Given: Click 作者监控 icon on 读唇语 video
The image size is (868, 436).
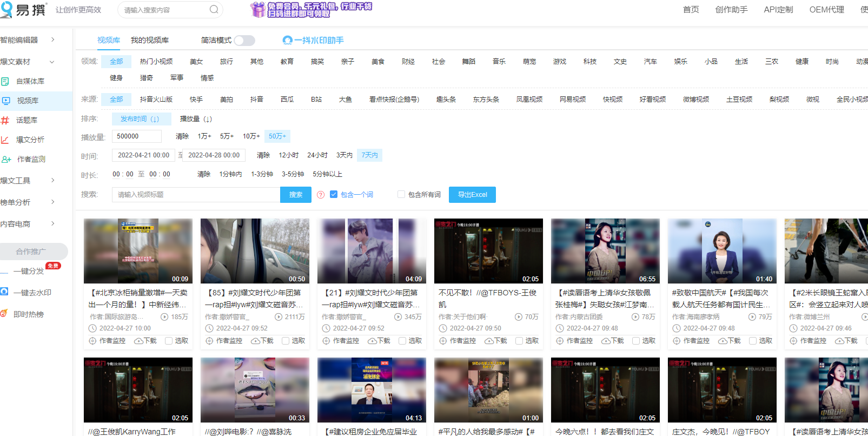Looking at the screenshot, I should pos(560,341).
